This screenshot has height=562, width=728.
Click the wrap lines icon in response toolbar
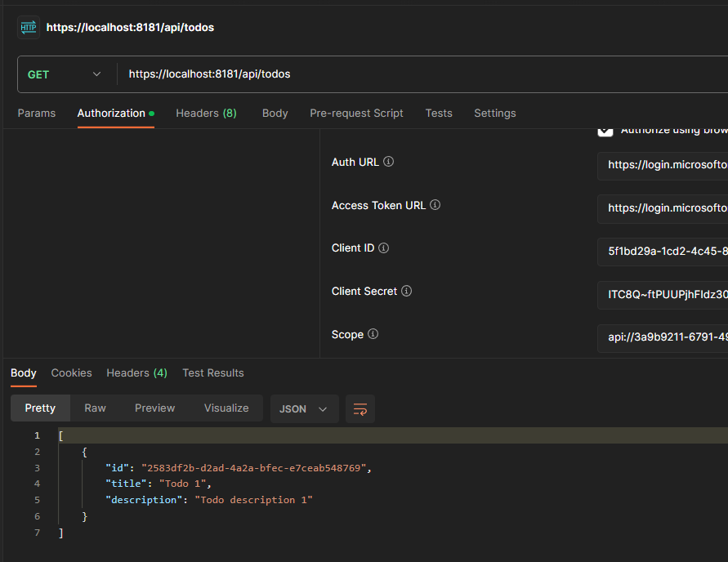click(360, 408)
